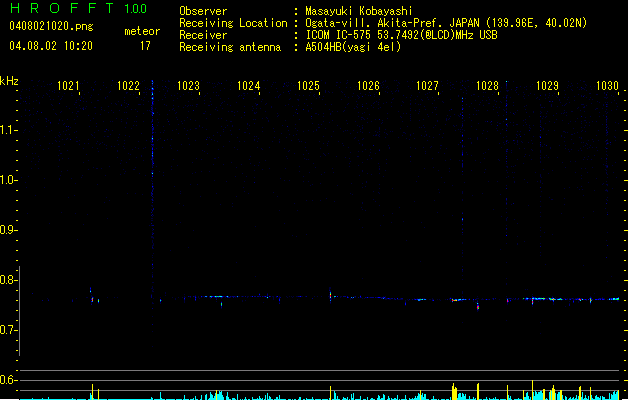Click the 1027 time axis marker

click(428, 86)
